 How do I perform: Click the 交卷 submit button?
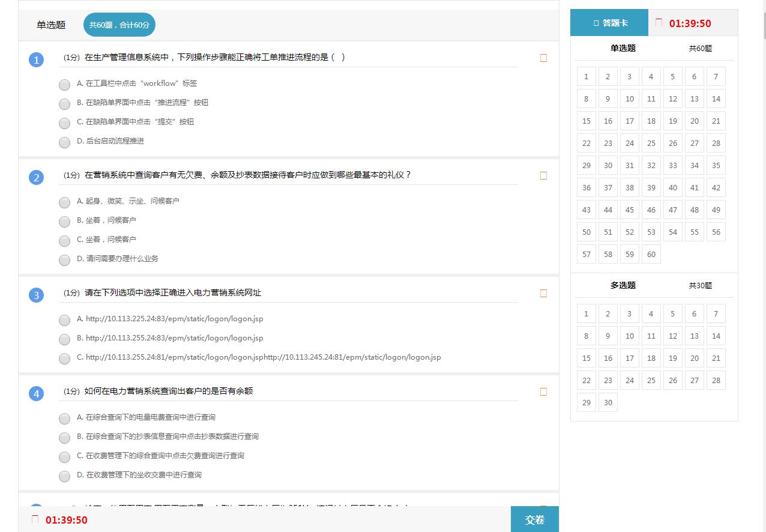(534, 519)
